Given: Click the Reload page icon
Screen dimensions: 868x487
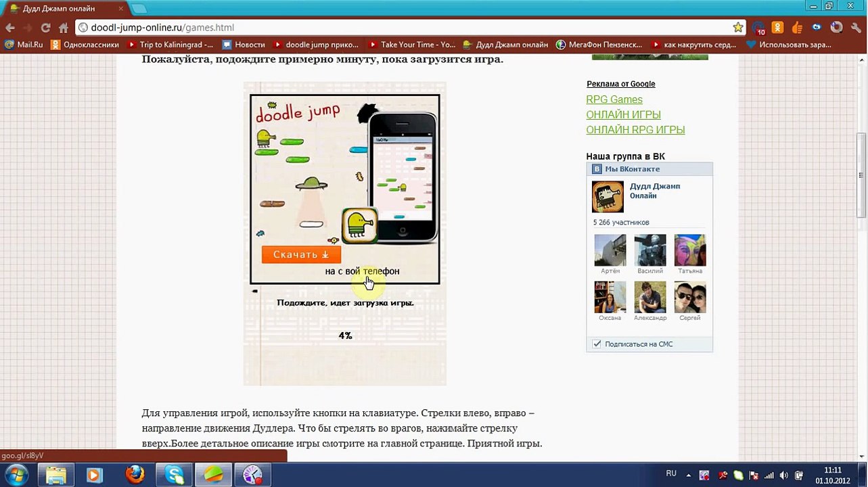Looking at the screenshot, I should tap(45, 28).
